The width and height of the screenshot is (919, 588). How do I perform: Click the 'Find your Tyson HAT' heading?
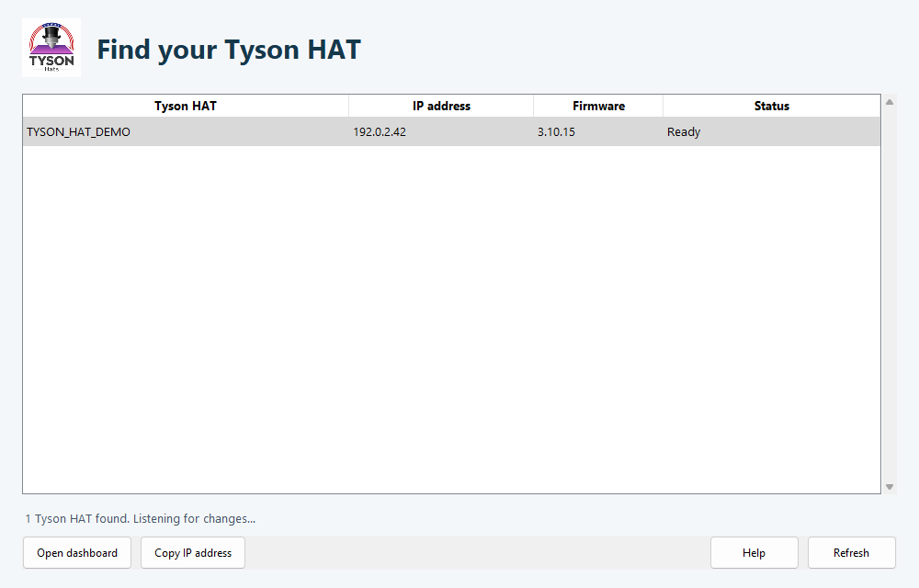point(229,50)
